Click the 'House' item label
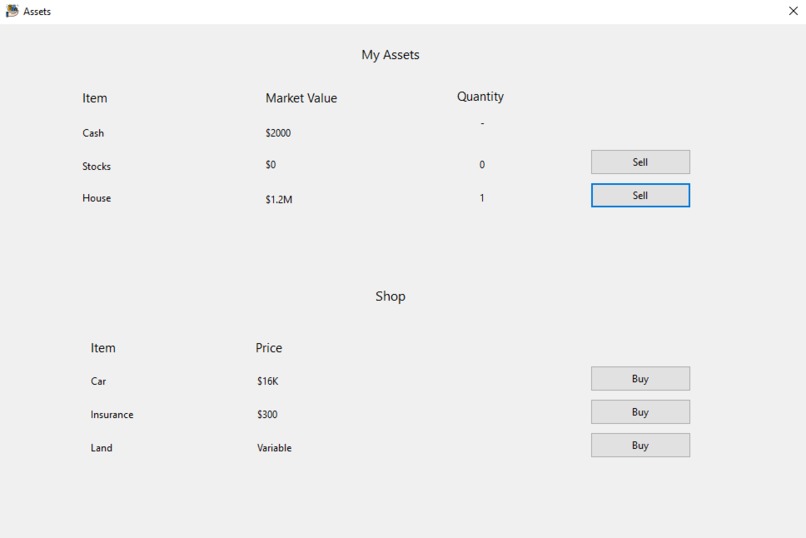Screen dimensions: 806x538 [x=96, y=198]
